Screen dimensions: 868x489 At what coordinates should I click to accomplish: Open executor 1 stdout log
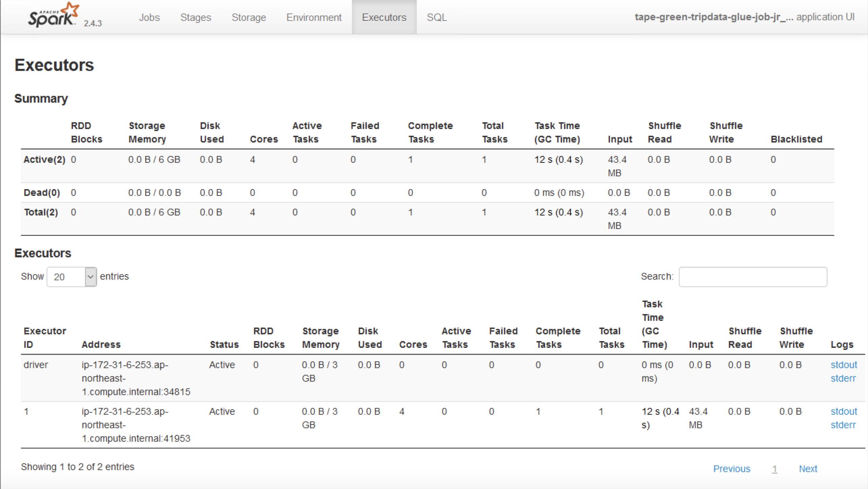point(844,411)
